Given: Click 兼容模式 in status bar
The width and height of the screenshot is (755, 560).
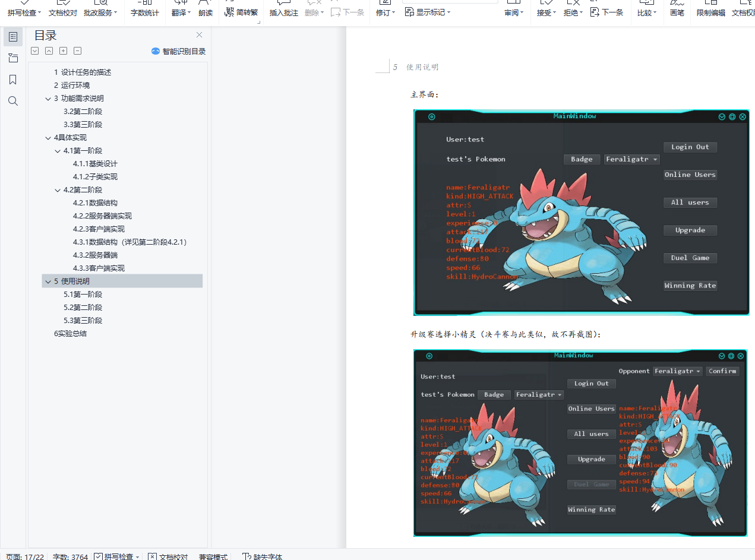Looking at the screenshot, I should 213,557.
